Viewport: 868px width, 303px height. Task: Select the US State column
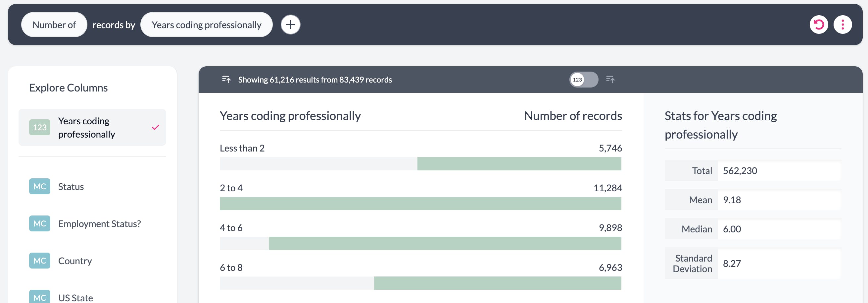75,298
